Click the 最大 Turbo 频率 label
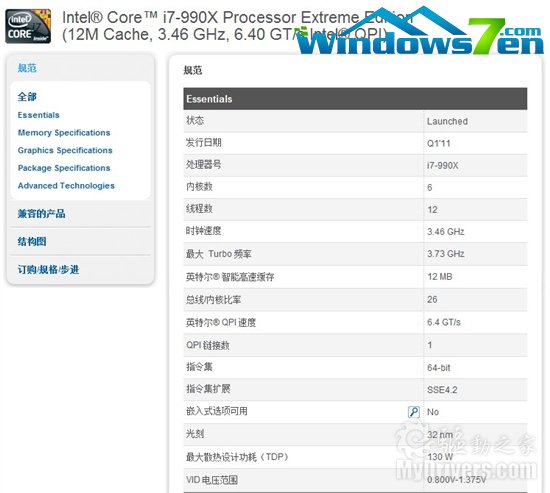 pos(219,254)
